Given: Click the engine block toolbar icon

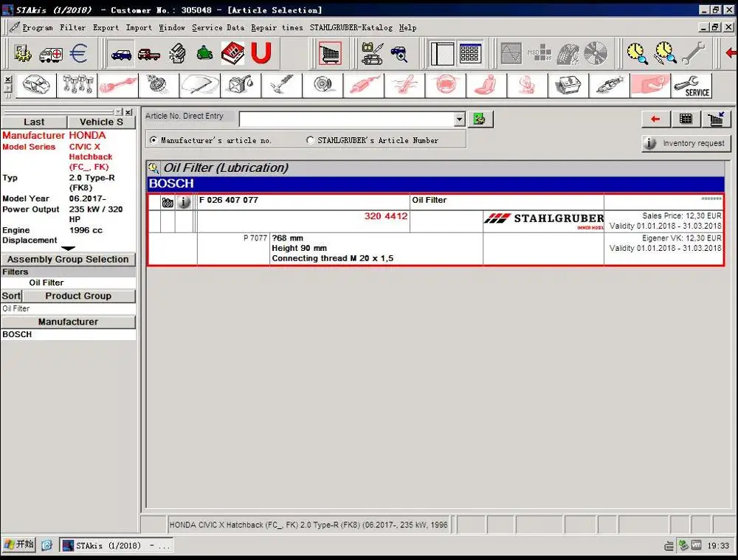Looking at the screenshot, I should pos(177,54).
